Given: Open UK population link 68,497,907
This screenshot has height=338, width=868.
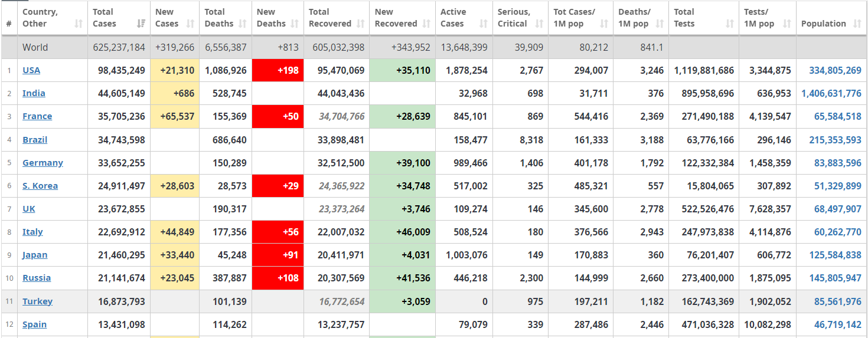Looking at the screenshot, I should pyautogui.click(x=837, y=209).
